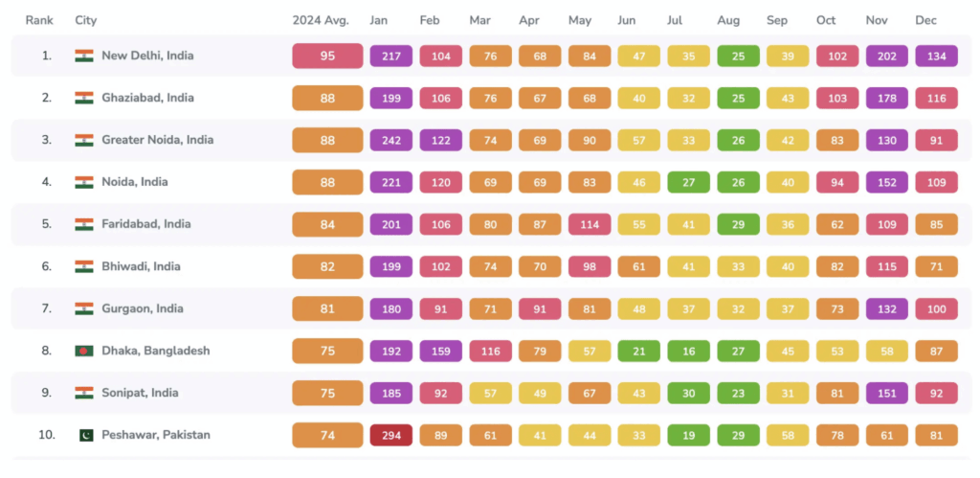Screen dimensions: 980x478
Task: Click Greater Noida's purple January value 242
Action: point(390,140)
